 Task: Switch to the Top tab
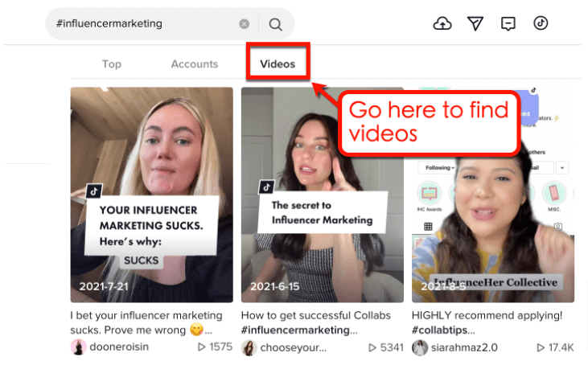111,64
